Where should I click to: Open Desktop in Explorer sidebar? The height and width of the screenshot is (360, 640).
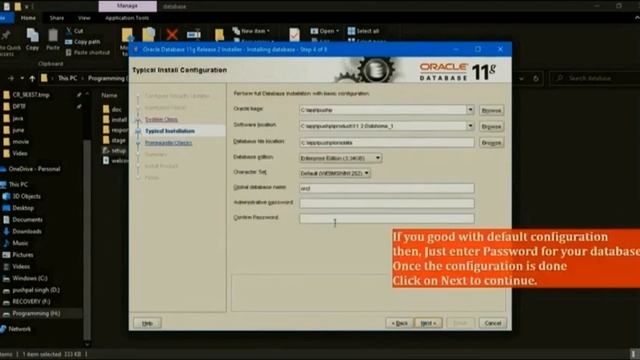pyautogui.click(x=23, y=208)
